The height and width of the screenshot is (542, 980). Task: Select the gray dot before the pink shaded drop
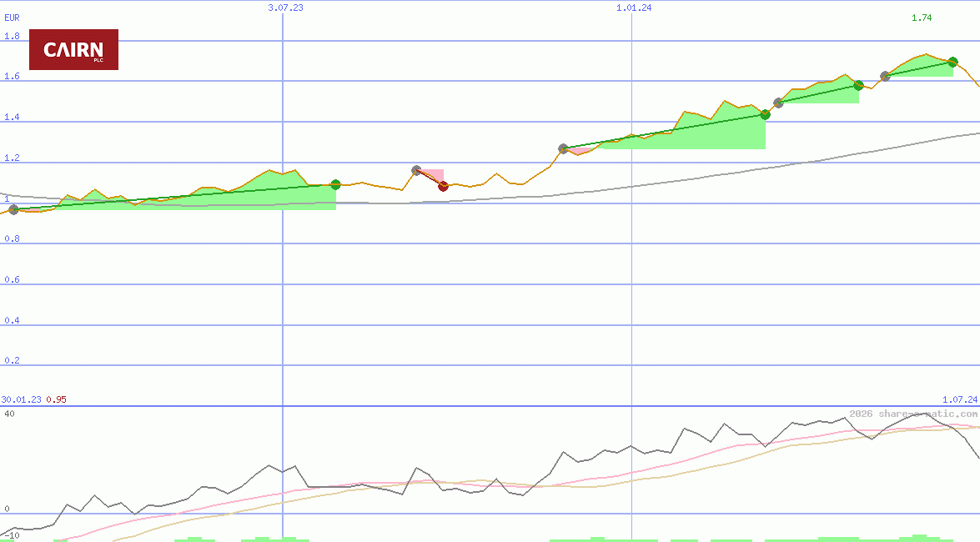(x=416, y=169)
